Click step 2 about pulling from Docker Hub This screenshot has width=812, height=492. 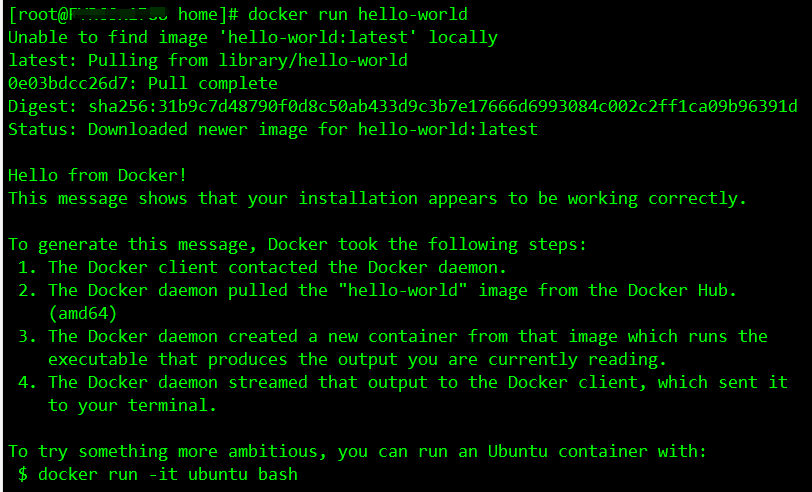pyautogui.click(x=377, y=290)
